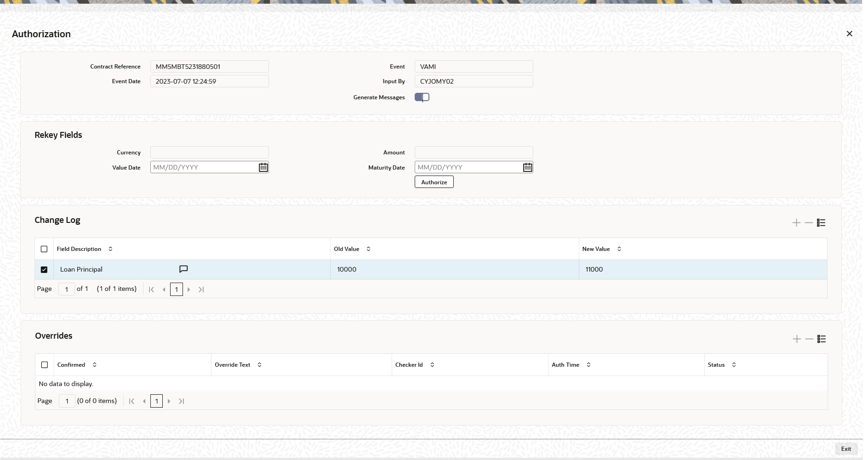Open the Value Date calendar picker
This screenshot has width=868, height=460.
[263, 167]
